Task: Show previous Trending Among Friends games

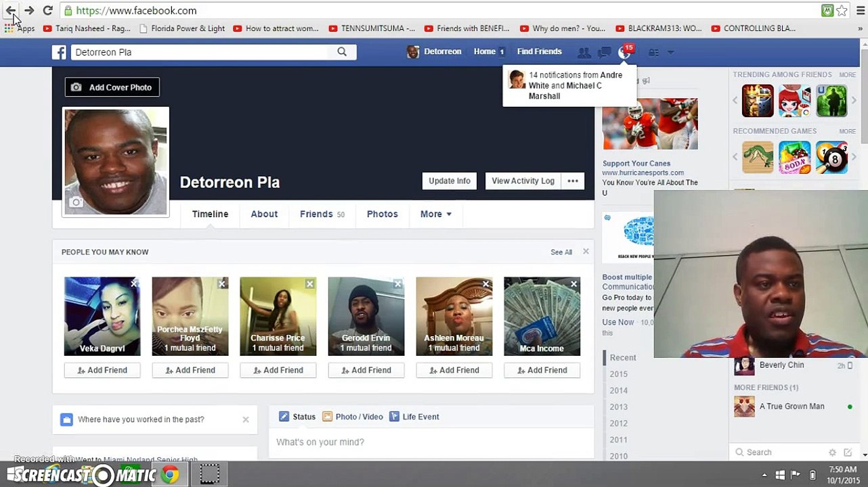Action: 735,101
